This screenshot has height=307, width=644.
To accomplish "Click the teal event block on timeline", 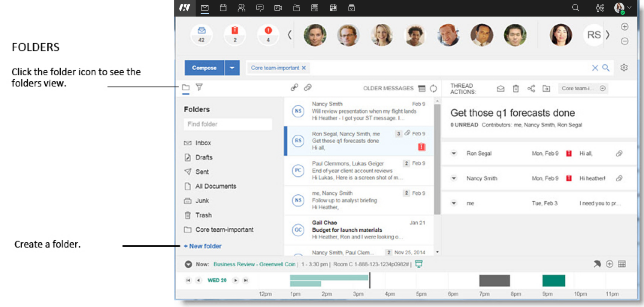I will click(x=553, y=281).
